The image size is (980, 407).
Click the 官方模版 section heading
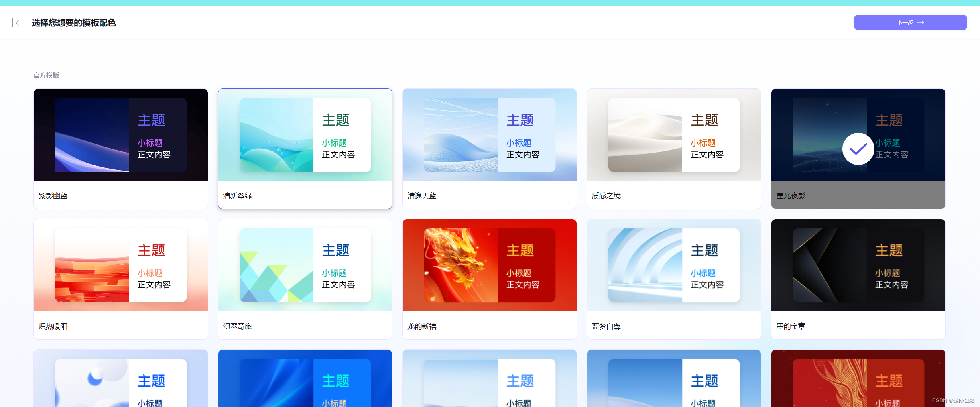click(46, 75)
